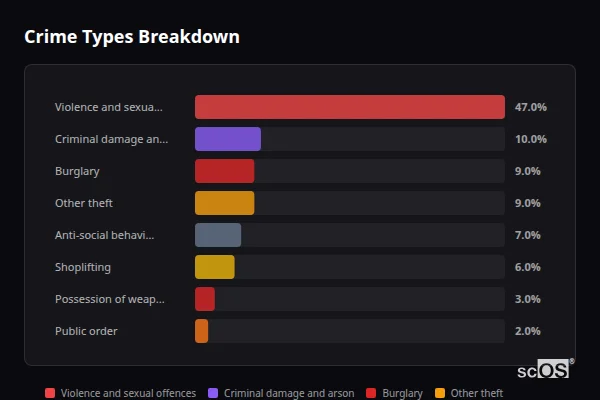Click the grey Anti-social behaviour bar

click(x=217, y=235)
